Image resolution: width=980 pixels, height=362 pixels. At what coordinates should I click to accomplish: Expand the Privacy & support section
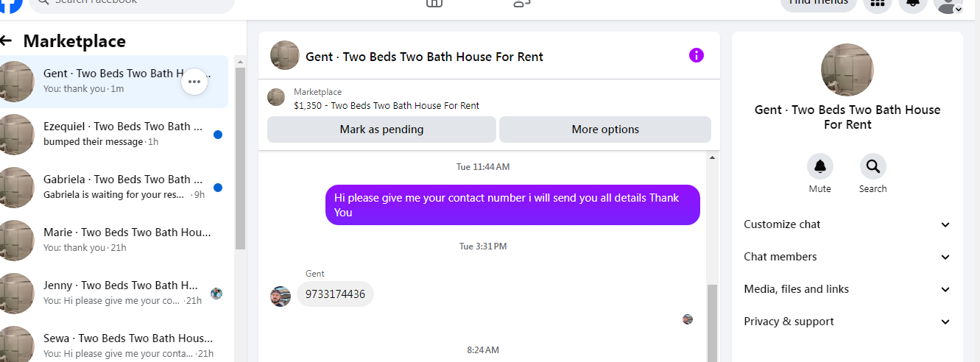coord(847,322)
